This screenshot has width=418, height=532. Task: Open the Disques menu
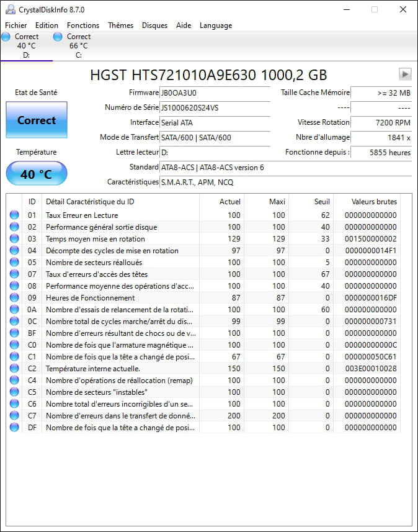tap(154, 25)
